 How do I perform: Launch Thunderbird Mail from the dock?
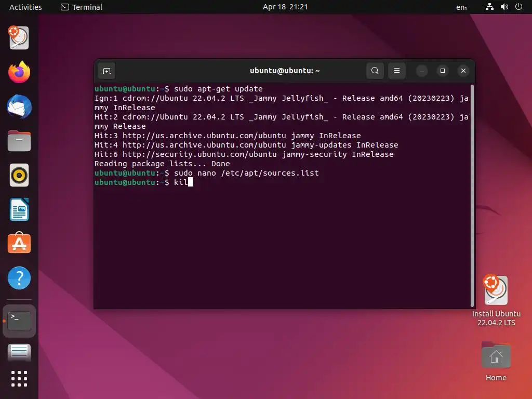coord(19,107)
